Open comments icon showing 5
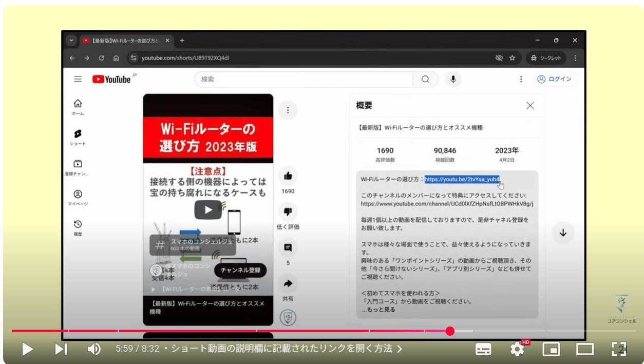The width and height of the screenshot is (644, 364). click(288, 247)
